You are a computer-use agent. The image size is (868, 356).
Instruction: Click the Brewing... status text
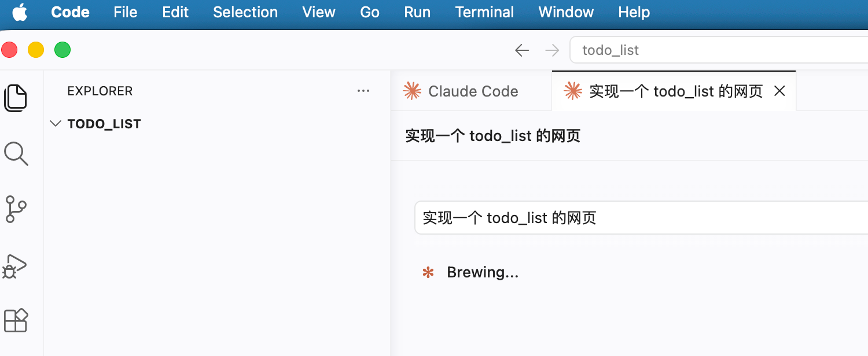pyautogui.click(x=483, y=272)
